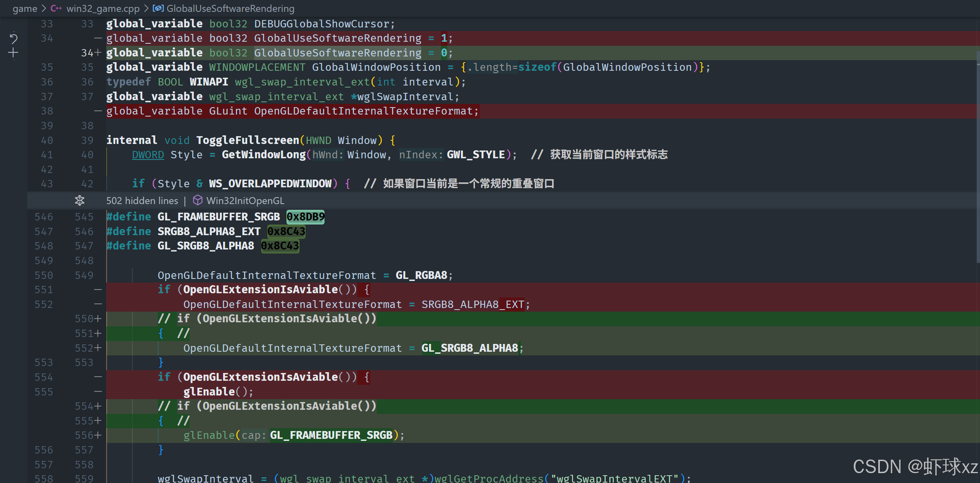
Task: Click the highlighted 0x8DB9 value
Action: [x=305, y=217]
